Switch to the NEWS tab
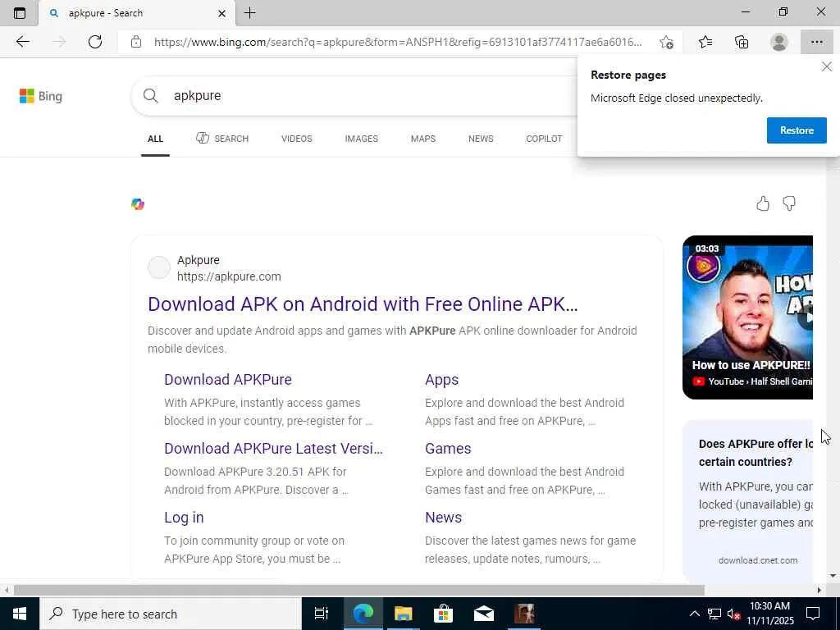 (481, 139)
